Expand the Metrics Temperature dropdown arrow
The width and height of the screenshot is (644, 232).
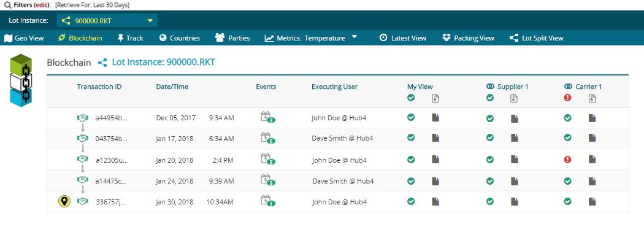click(x=355, y=37)
